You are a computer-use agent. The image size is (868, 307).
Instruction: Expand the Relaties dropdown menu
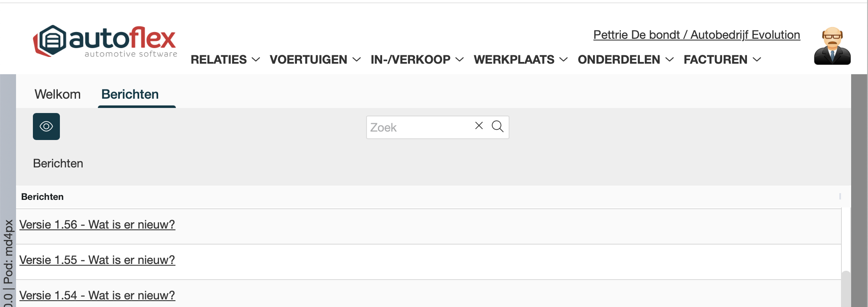point(225,60)
